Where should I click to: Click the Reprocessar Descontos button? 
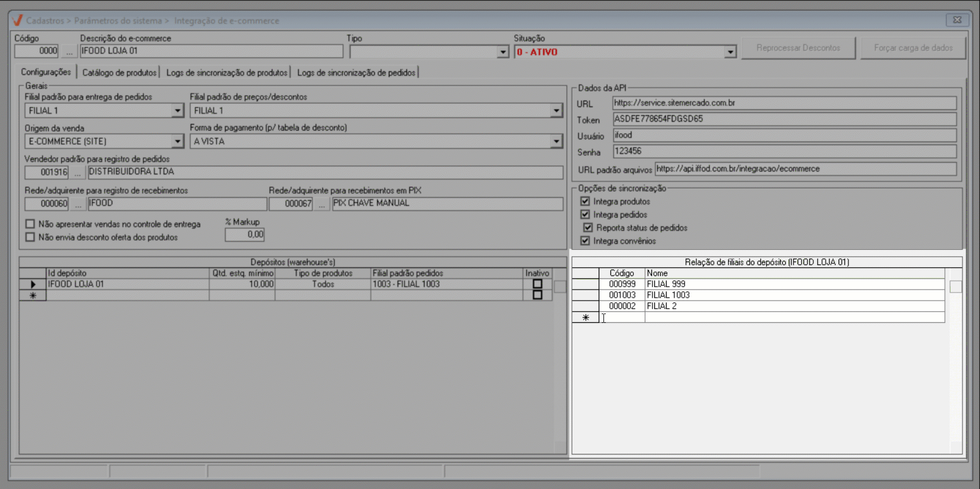[798, 48]
